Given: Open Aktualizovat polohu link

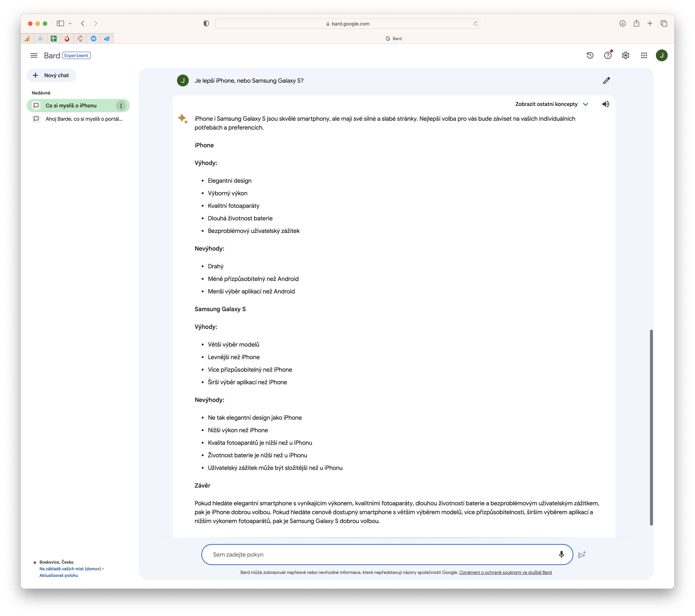Looking at the screenshot, I should (x=59, y=575).
